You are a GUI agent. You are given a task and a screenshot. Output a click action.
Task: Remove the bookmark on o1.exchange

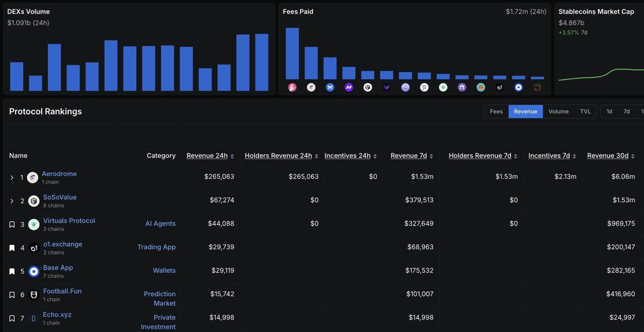(x=12, y=248)
